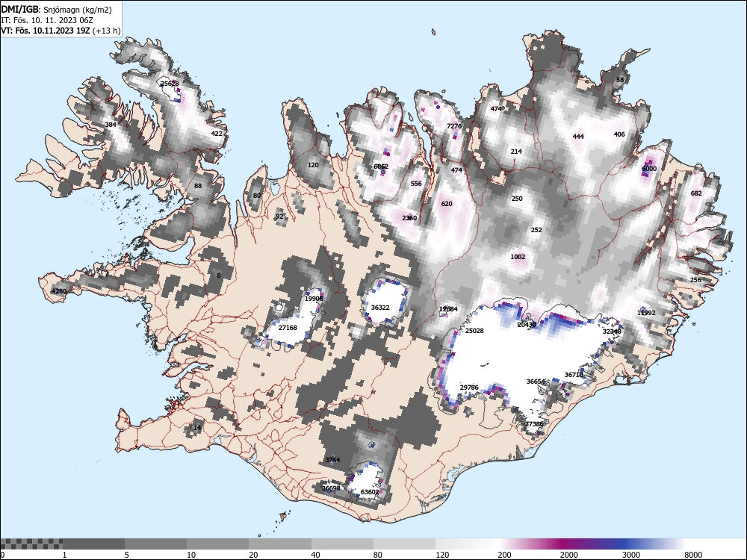Image resolution: width=747 pixels, height=560 pixels.
Task: Click the snow value 1002
Action: pos(518,257)
